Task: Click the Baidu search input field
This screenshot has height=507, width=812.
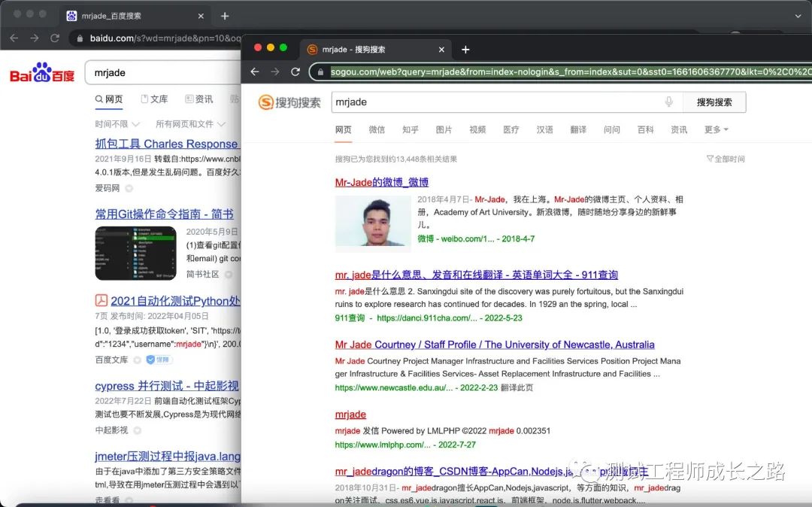Action: 162,72
